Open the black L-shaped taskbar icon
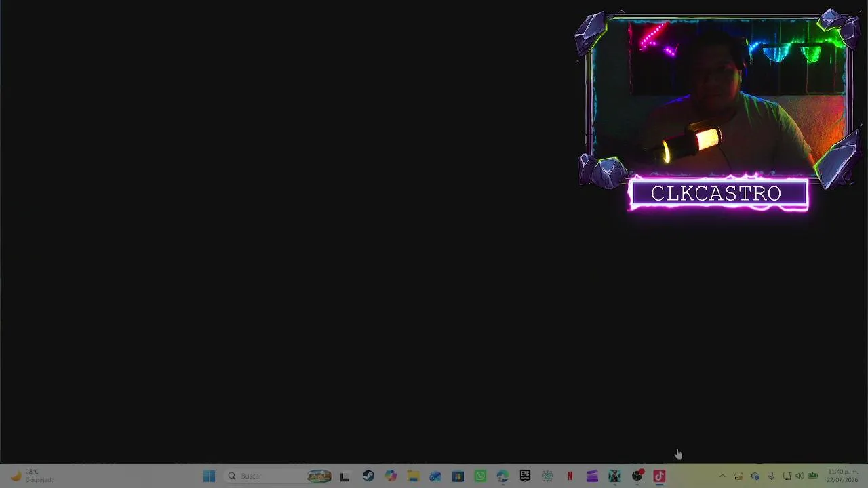This screenshot has height=488, width=868. coord(344,476)
